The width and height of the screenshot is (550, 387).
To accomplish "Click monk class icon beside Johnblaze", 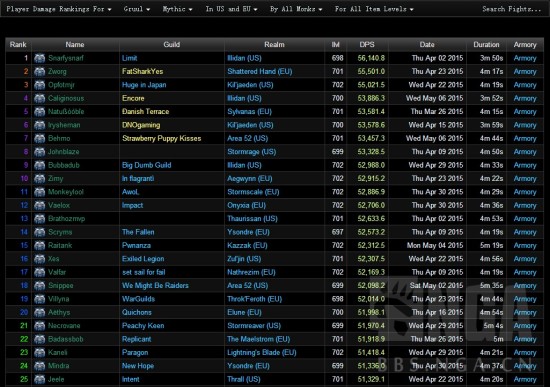I will coord(40,152).
